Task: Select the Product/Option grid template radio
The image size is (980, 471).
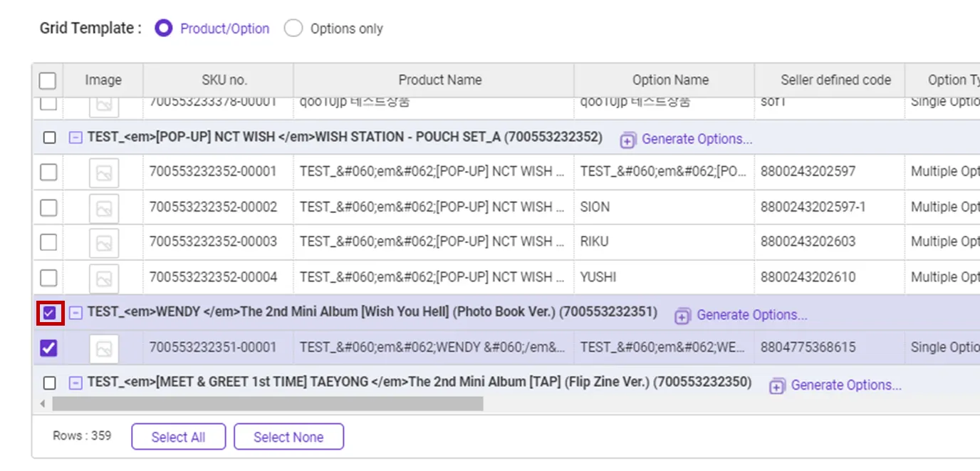Action: tap(164, 29)
